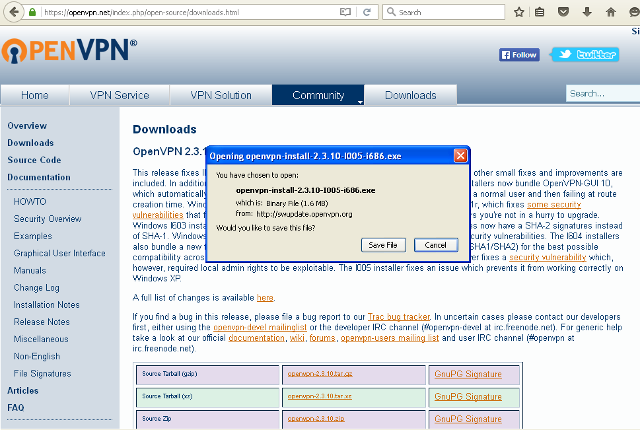Open Miscellaneous sidebar link
The width and height of the screenshot is (640, 430).
coord(41,339)
